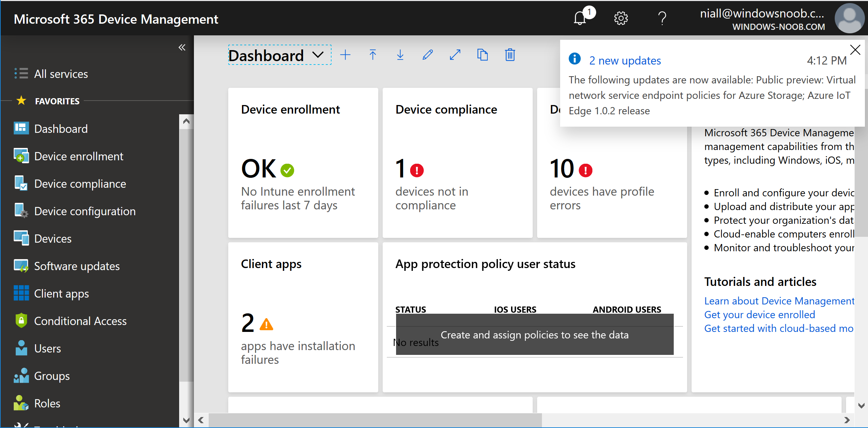Open Get your device enrolled link
This screenshot has width=868, height=428.
point(760,314)
